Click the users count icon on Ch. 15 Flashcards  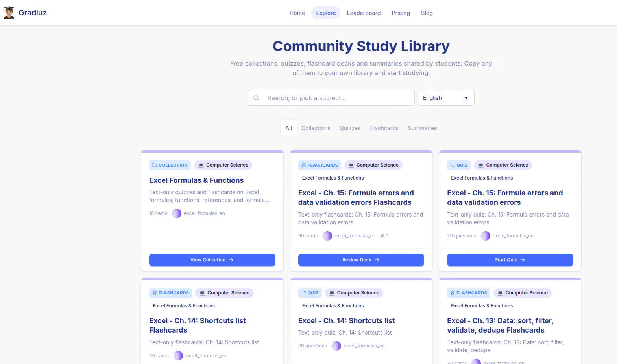pos(382,236)
